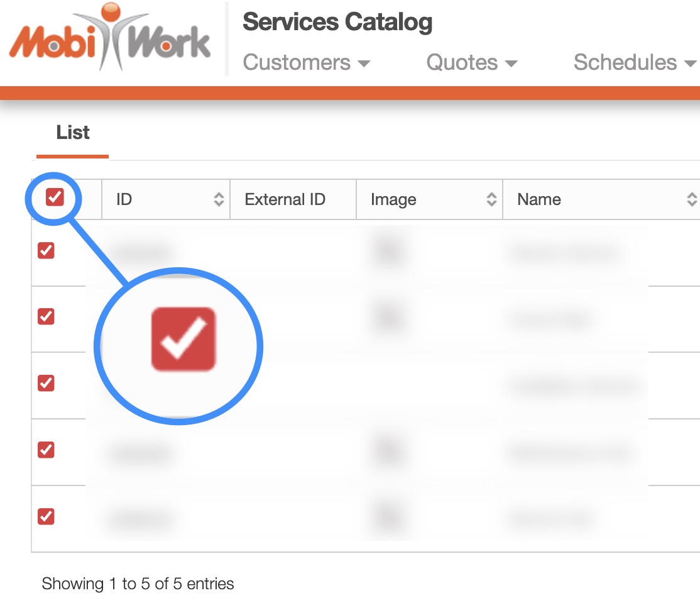This screenshot has width=700, height=610.
Task: Click the Image column sort arrows
Action: [x=491, y=200]
